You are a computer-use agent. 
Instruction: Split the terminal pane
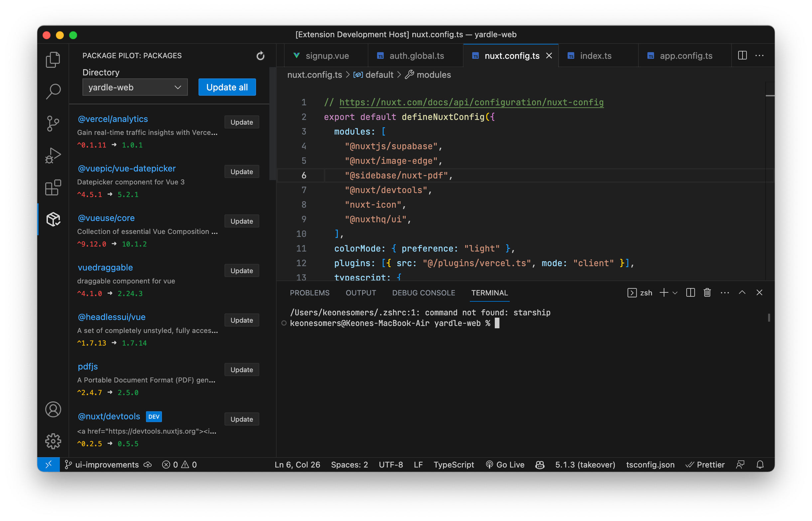pos(691,293)
